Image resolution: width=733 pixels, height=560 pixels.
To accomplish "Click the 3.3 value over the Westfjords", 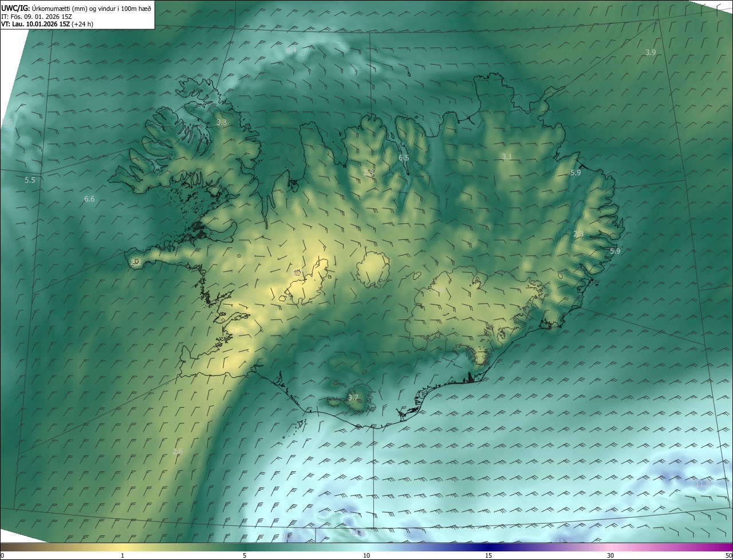I will tap(222, 122).
